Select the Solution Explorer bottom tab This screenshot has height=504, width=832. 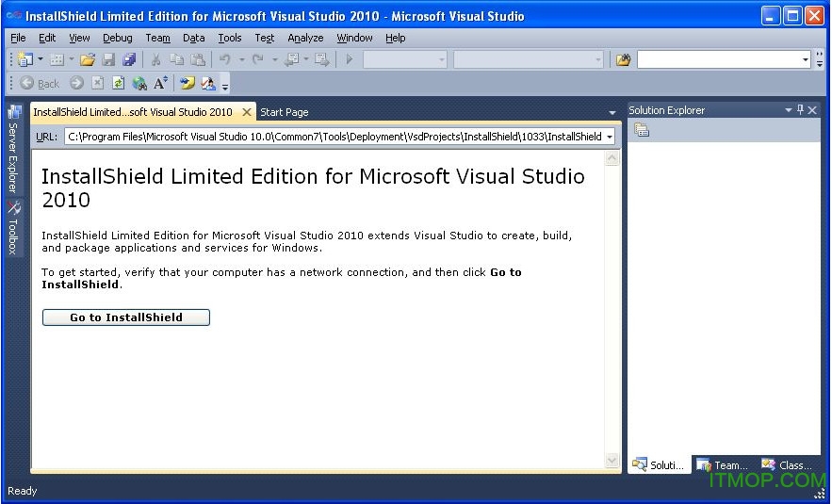click(660, 464)
